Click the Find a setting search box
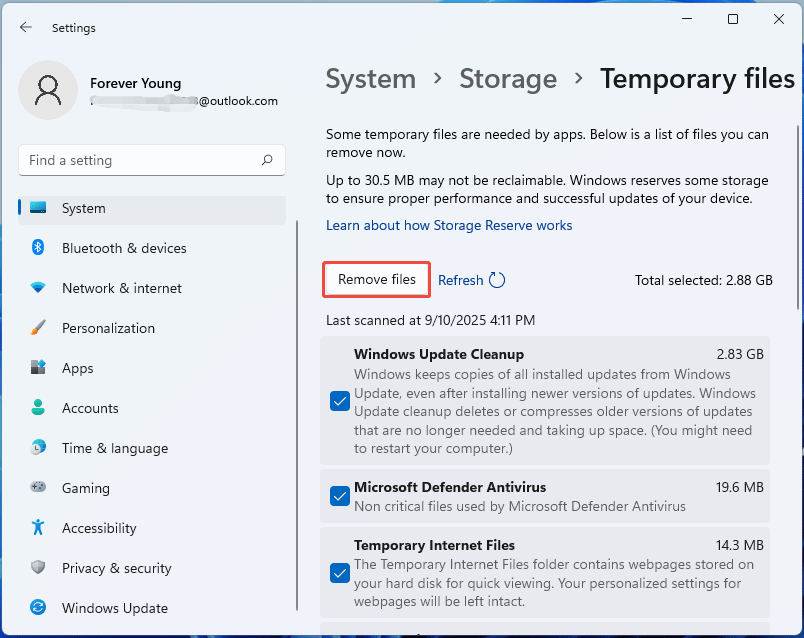Image resolution: width=804 pixels, height=638 pixels. point(140,160)
